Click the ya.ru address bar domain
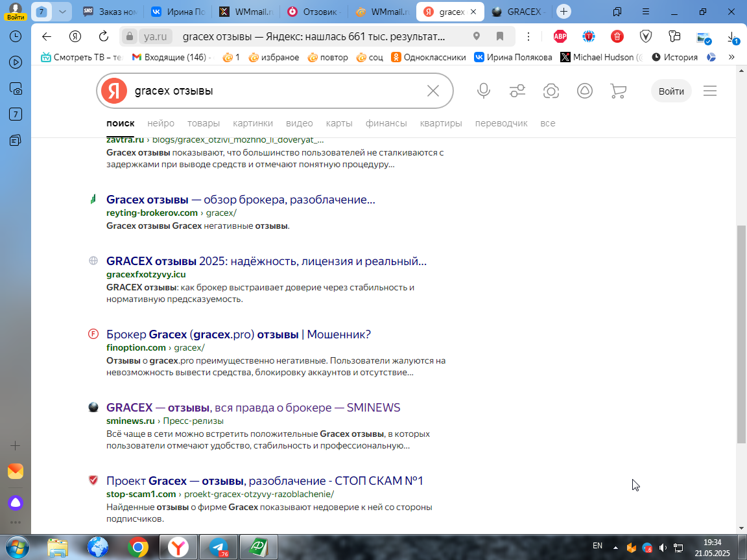The width and height of the screenshot is (747, 560). (156, 37)
